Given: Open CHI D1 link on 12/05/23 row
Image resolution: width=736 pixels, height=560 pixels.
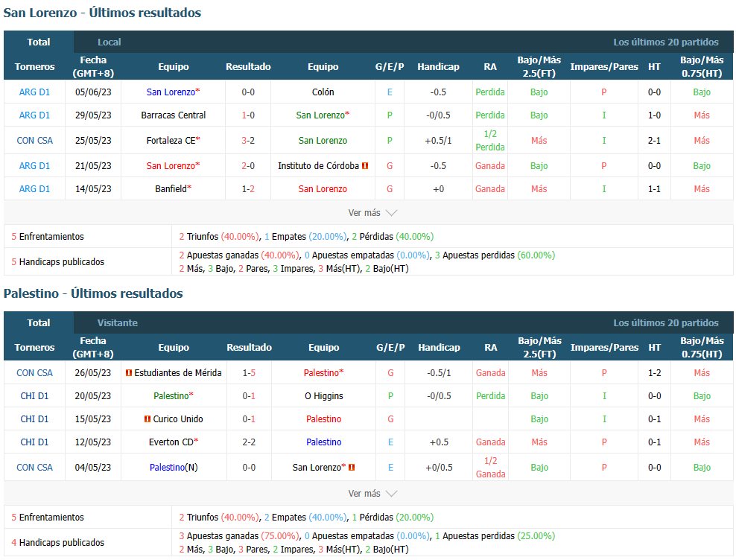Looking at the screenshot, I should tap(34, 442).
